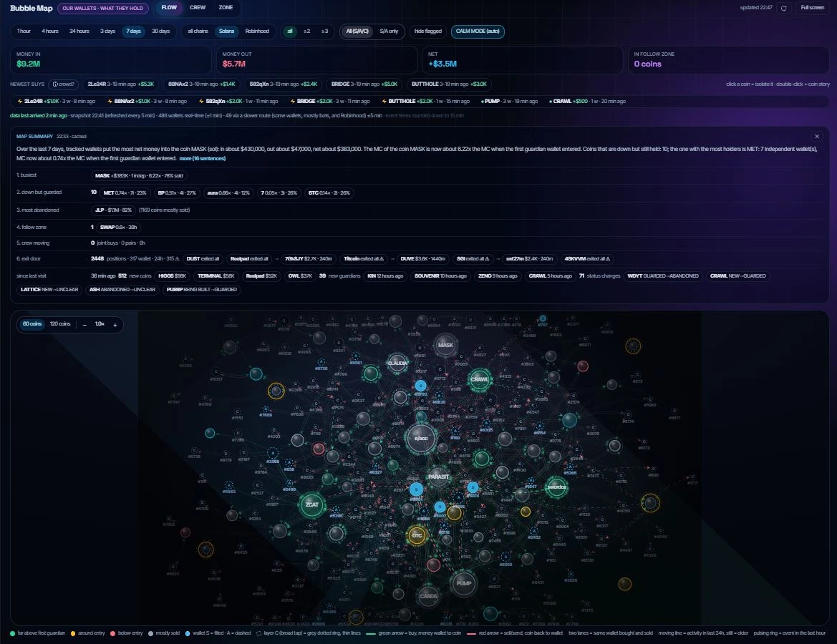Click the MONEY IN $9.2M card
Screen dimensions: 837x644
pyautogui.click(x=110, y=60)
